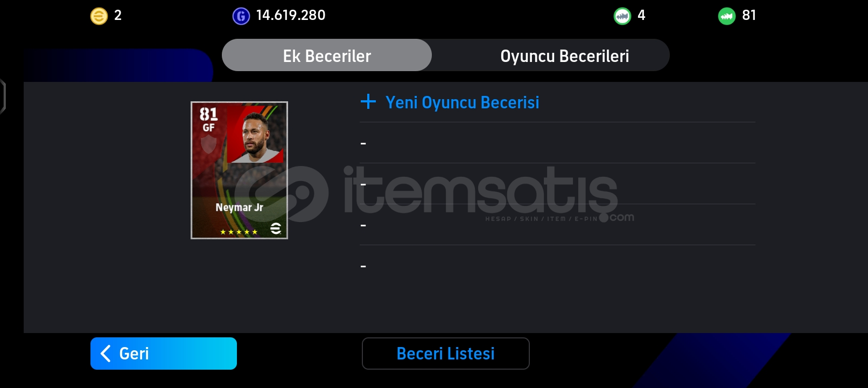868x388 pixels.
Task: Tap the eFootball logo on the player card
Action: tap(276, 228)
